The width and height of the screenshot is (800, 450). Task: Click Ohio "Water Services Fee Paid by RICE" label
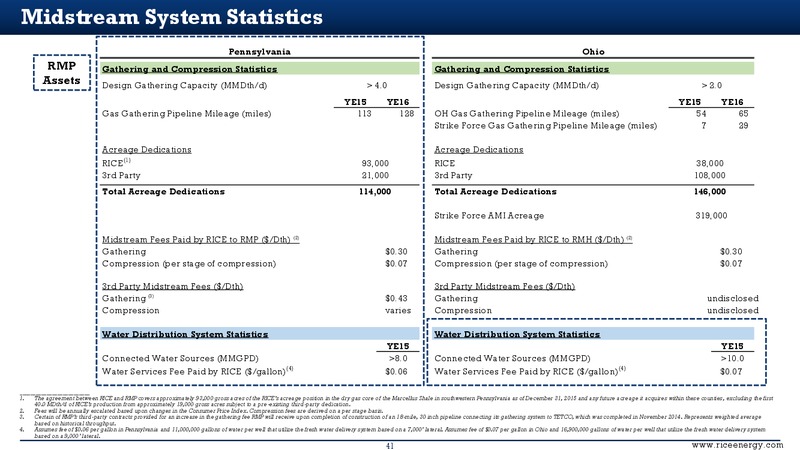[530, 371]
